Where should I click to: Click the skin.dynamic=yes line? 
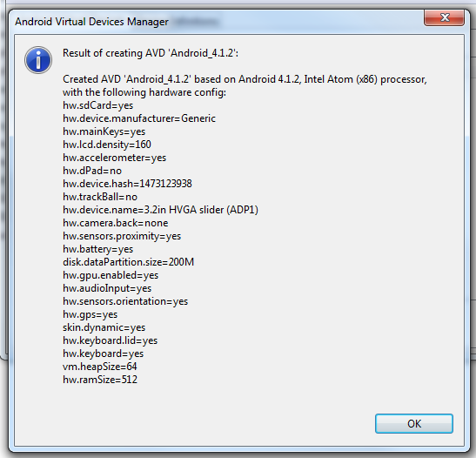coord(104,327)
